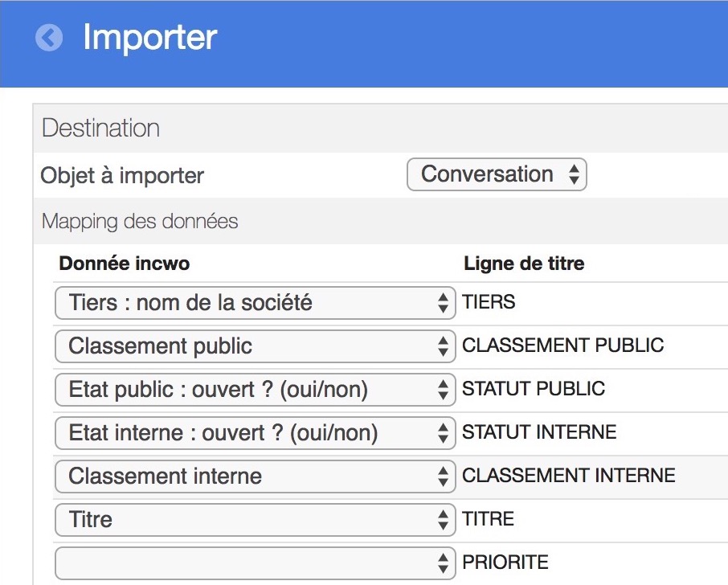Click the STATUT INTERNE title line label

click(x=539, y=432)
